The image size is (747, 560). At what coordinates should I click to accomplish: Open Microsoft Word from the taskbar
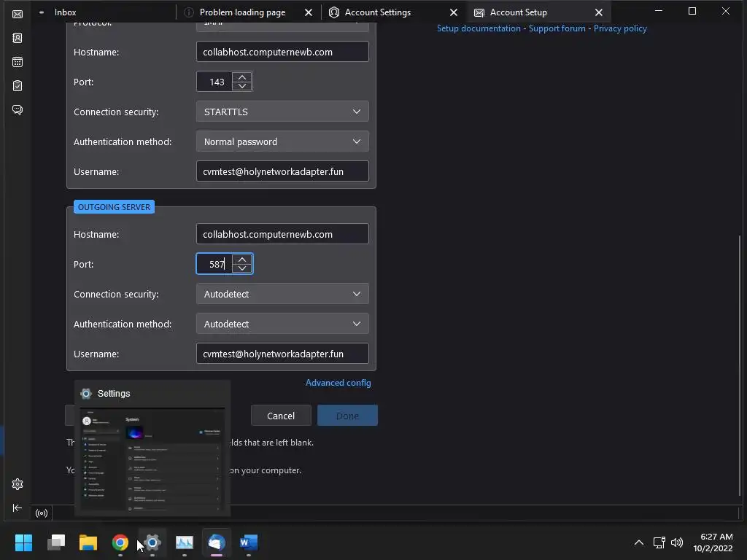(x=249, y=542)
